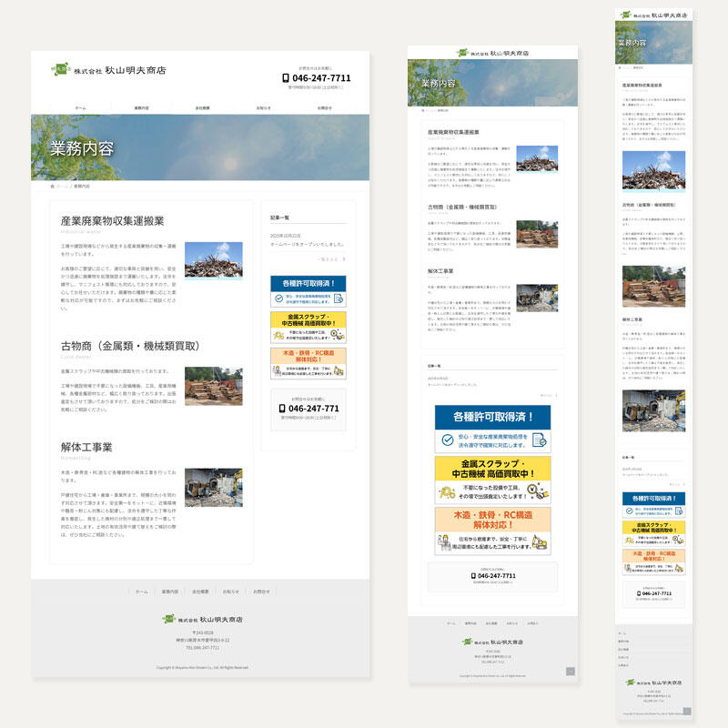Viewport: 728px width, 728px height.
Task: Click the phone icon in desktop header
Action: click(x=286, y=78)
